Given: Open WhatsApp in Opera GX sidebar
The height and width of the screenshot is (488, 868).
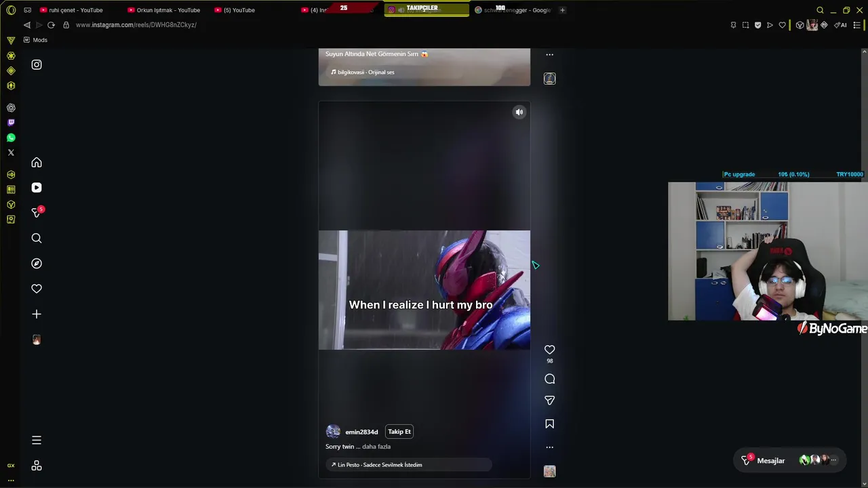Looking at the screenshot, I should [x=11, y=138].
